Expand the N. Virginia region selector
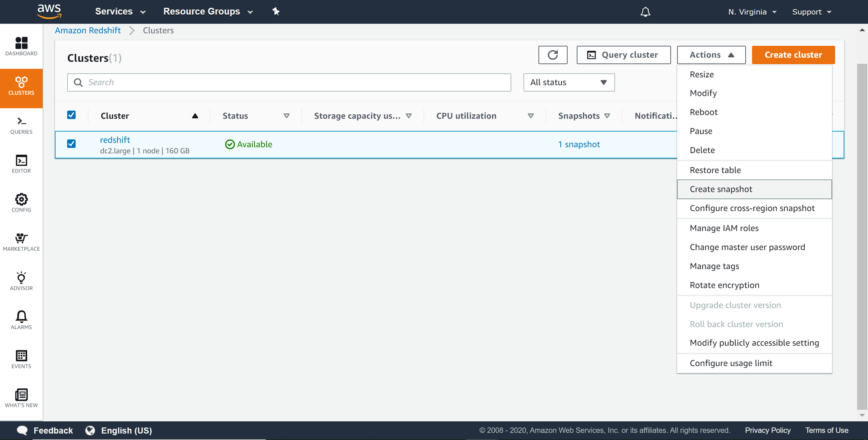 752,12
